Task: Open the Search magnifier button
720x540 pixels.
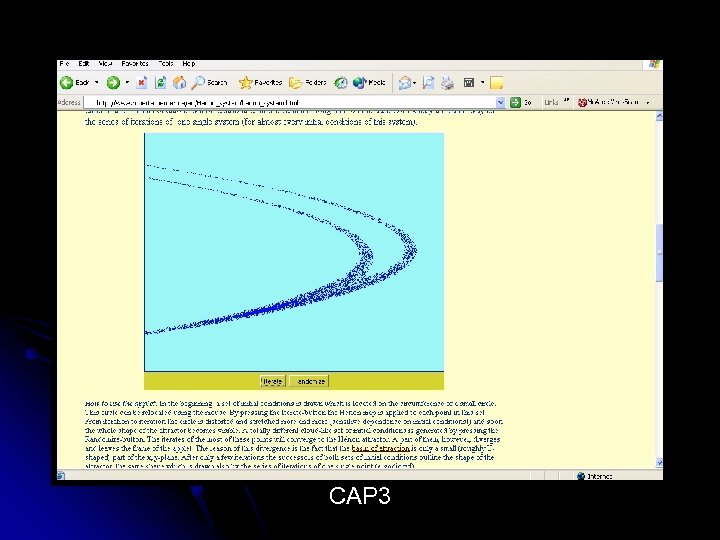Action: (x=209, y=83)
